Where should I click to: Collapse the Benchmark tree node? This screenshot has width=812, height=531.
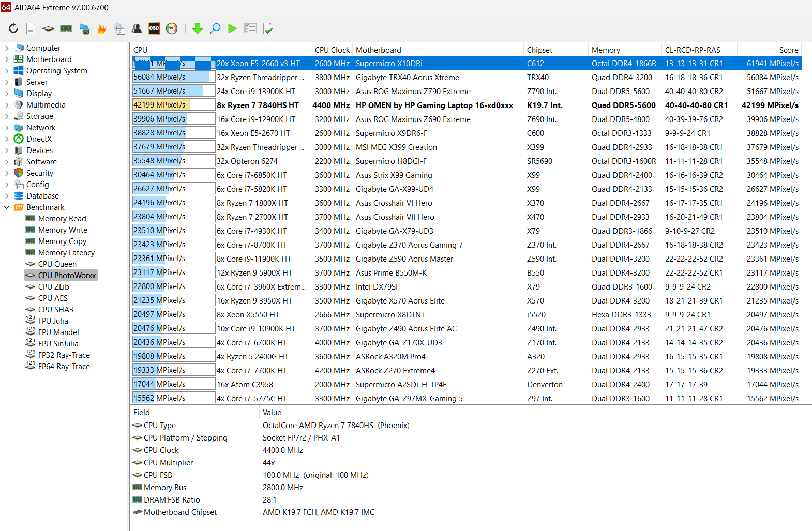tap(7, 207)
